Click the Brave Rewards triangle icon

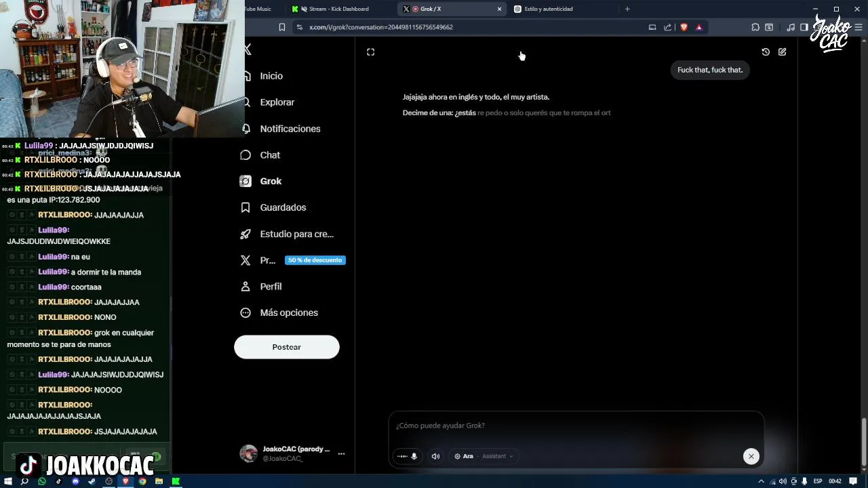point(699,27)
